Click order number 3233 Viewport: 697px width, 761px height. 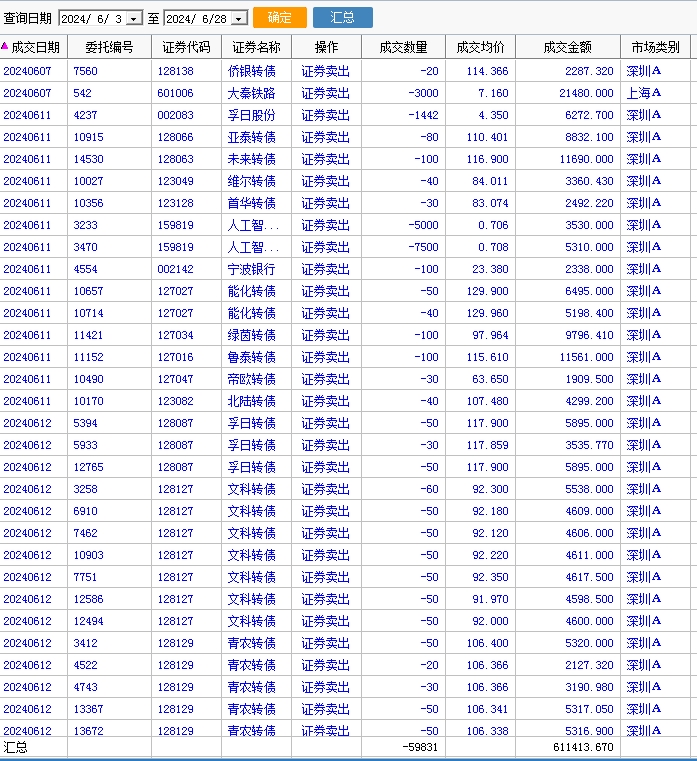[x=85, y=225]
